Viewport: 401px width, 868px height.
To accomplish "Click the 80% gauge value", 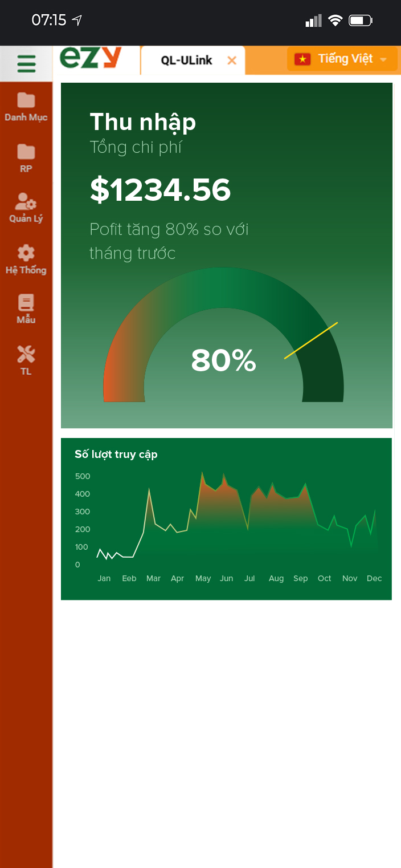I will coord(223,360).
